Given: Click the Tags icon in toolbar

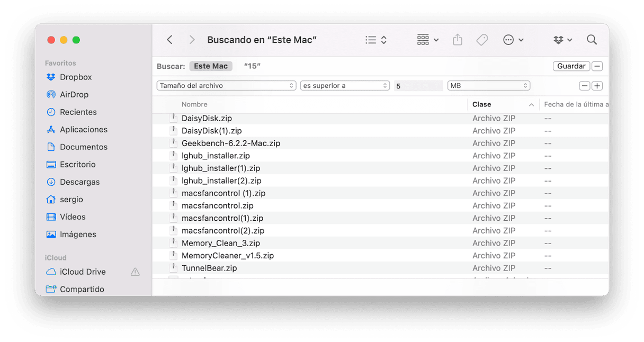Looking at the screenshot, I should [482, 40].
